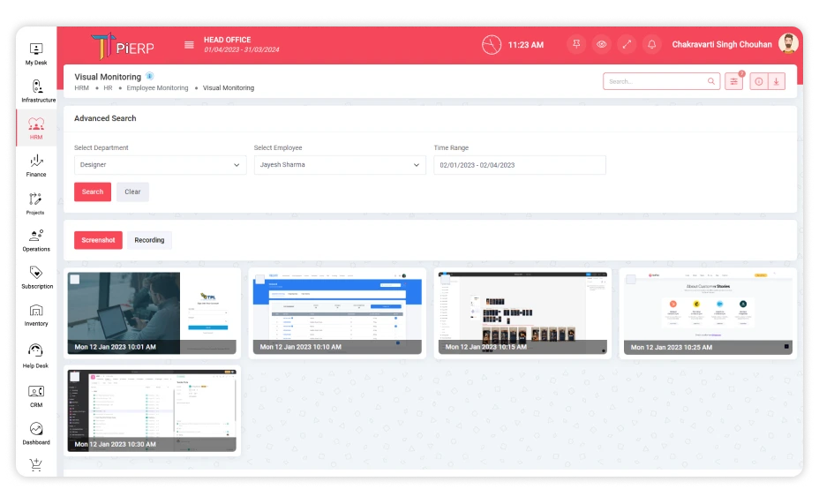Switch to the Recording tab
The width and height of the screenshot is (819, 504).
tap(149, 240)
